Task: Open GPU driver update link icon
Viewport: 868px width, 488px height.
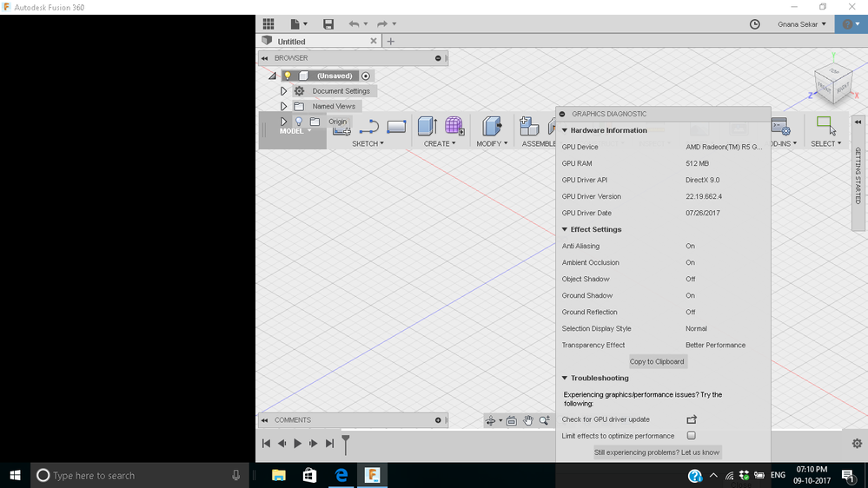Action: 692,419
